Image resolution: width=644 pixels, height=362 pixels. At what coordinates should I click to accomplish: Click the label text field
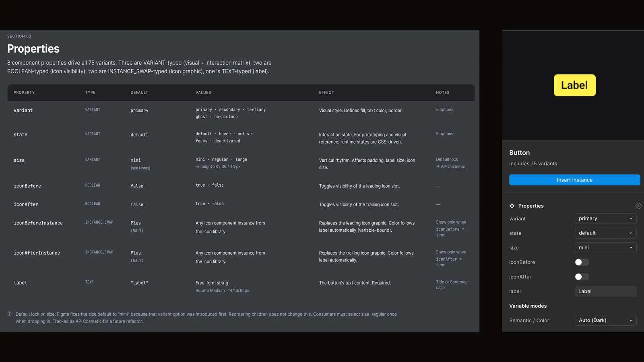605,291
